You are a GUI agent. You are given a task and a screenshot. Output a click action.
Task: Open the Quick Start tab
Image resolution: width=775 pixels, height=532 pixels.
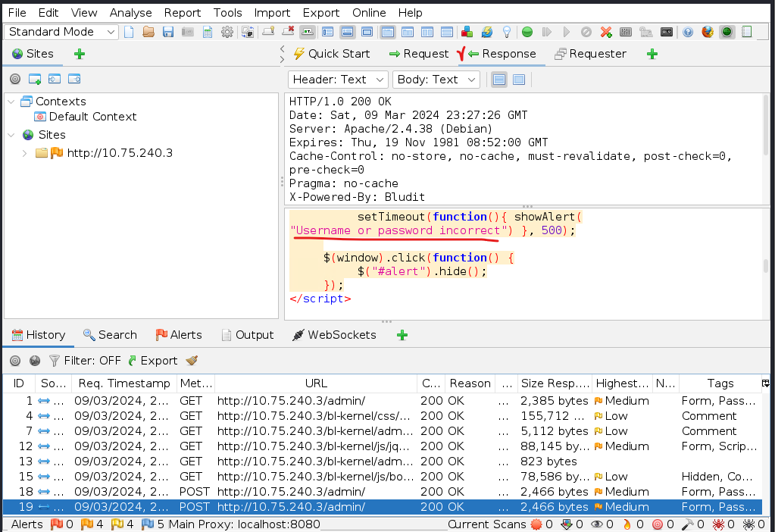pos(332,54)
